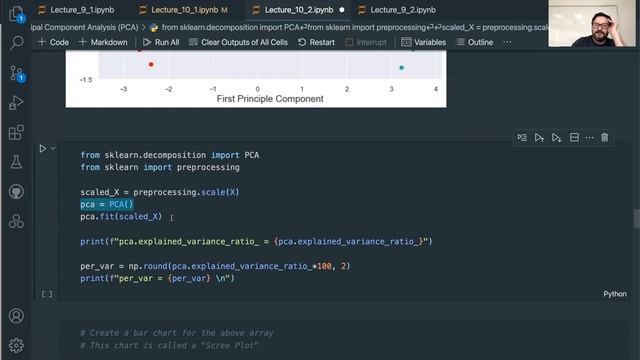Open the Explorer view in activity bar

[16, 13]
